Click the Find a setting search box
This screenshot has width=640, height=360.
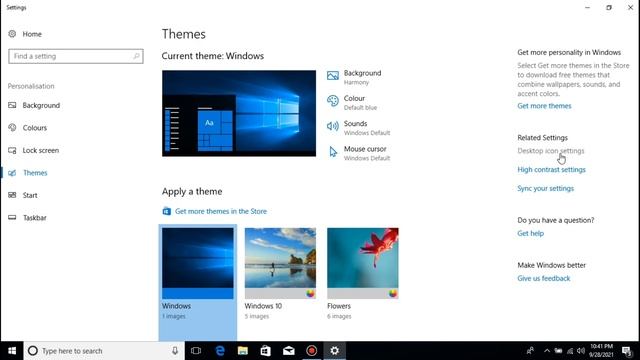click(x=76, y=56)
